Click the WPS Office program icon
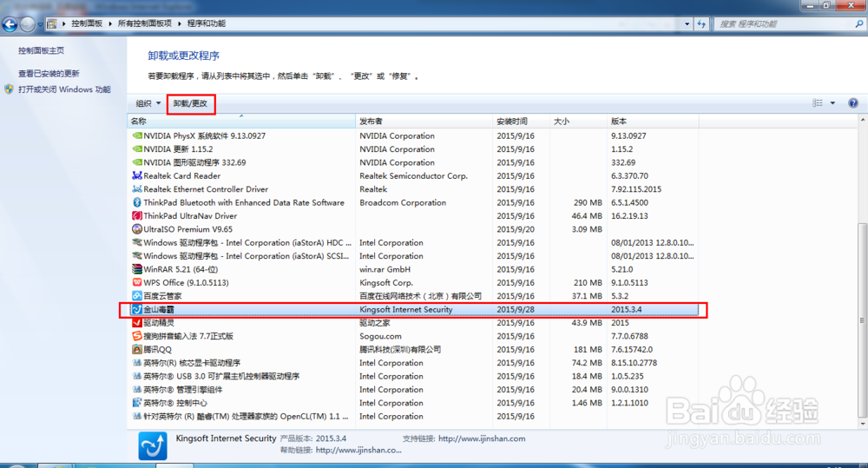Screen dimensions: 868x468 pos(137,282)
